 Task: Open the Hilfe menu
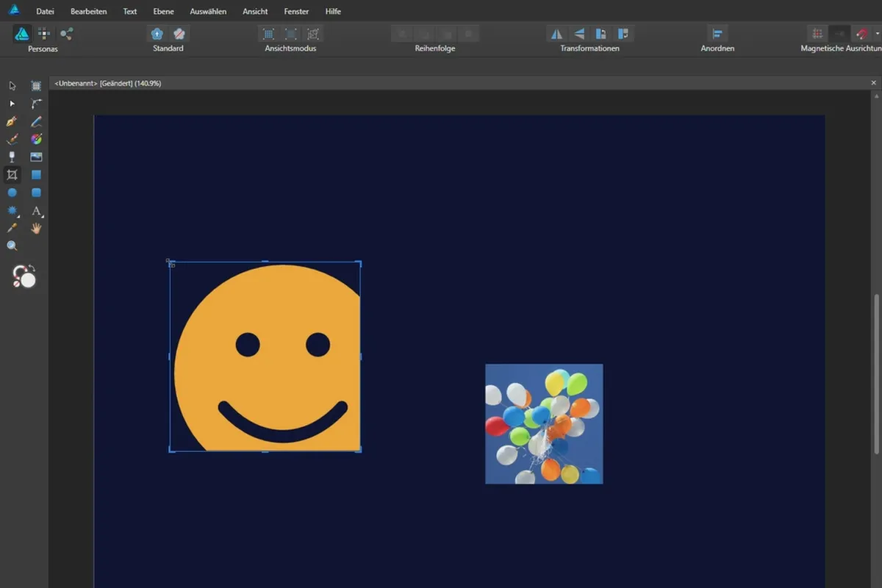point(333,12)
